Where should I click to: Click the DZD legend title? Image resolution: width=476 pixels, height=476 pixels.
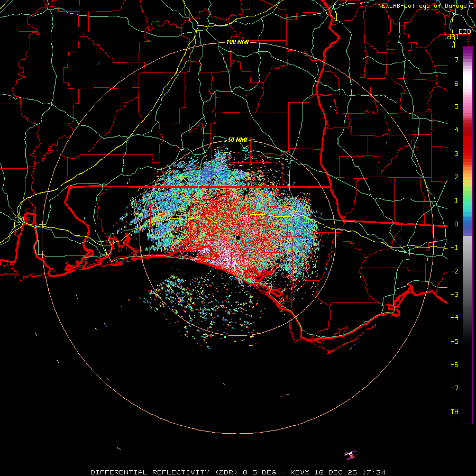464,32
